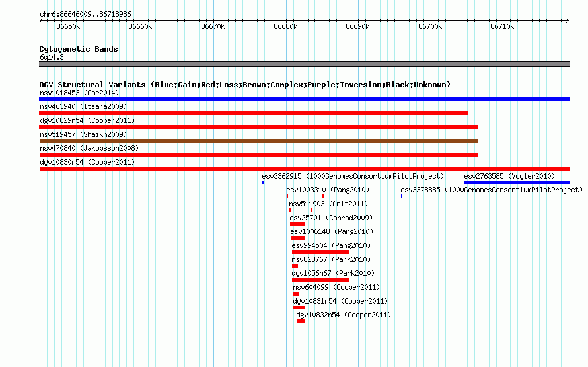
Task: Select the dgv10830n54 (Cooper2011) red loss bar
Action: tap(304, 169)
